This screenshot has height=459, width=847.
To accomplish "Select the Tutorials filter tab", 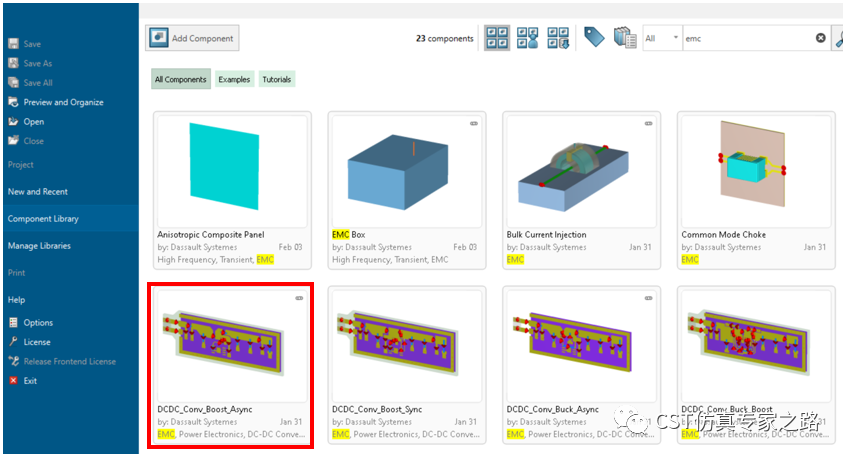I will tap(277, 79).
